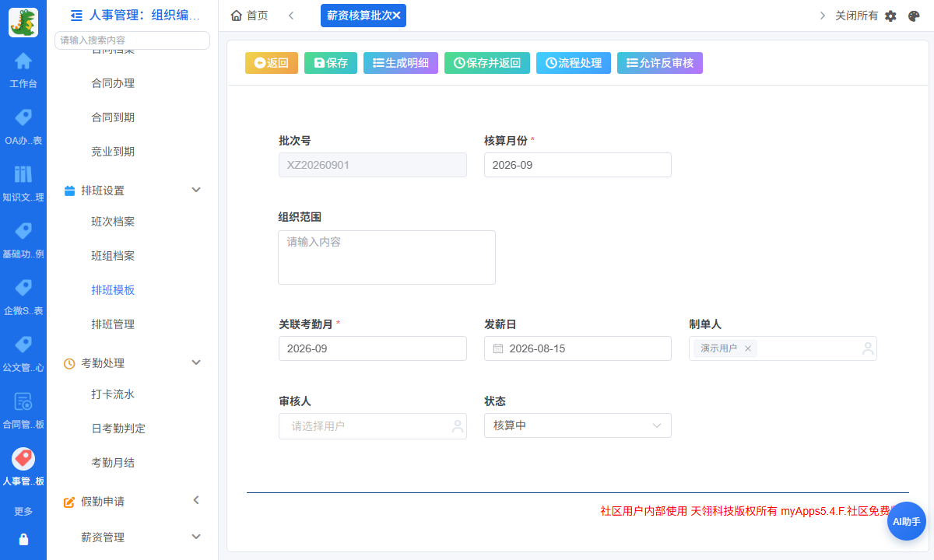The image size is (934, 560).
Task: Click the 核算月份 input field
Action: tap(578, 165)
